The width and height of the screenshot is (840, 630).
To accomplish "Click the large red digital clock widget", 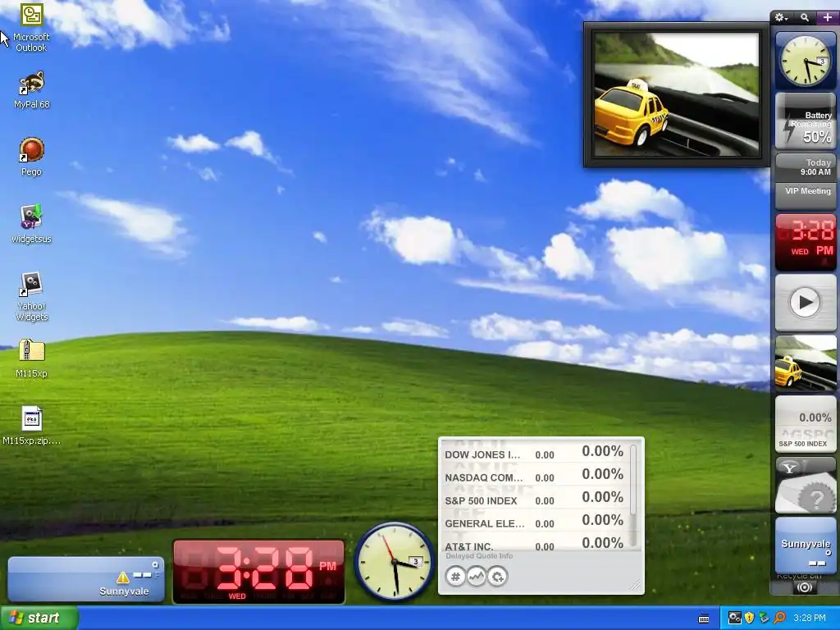I will coord(258,572).
